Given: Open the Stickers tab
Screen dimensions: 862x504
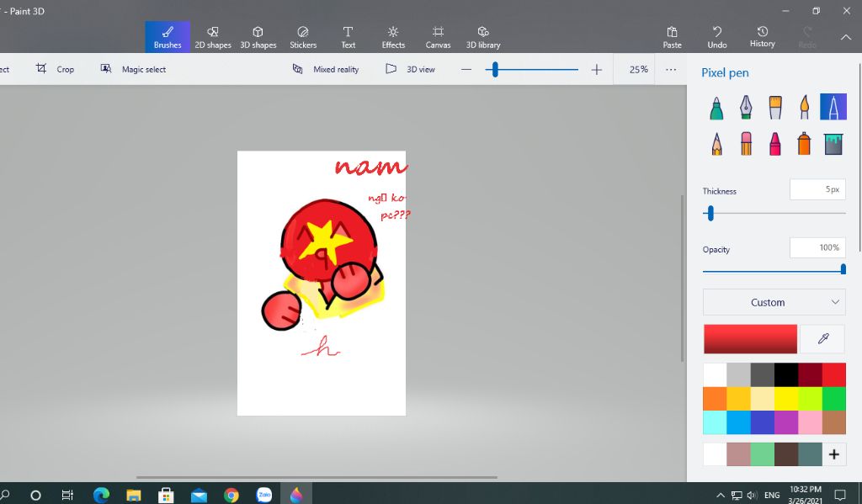Looking at the screenshot, I should pos(303,37).
